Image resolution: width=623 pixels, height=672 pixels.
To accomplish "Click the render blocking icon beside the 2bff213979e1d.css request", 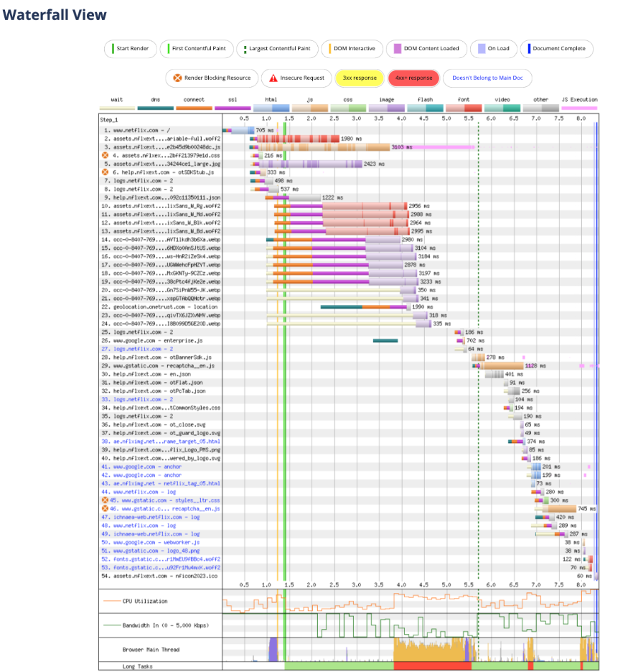I will (105, 156).
